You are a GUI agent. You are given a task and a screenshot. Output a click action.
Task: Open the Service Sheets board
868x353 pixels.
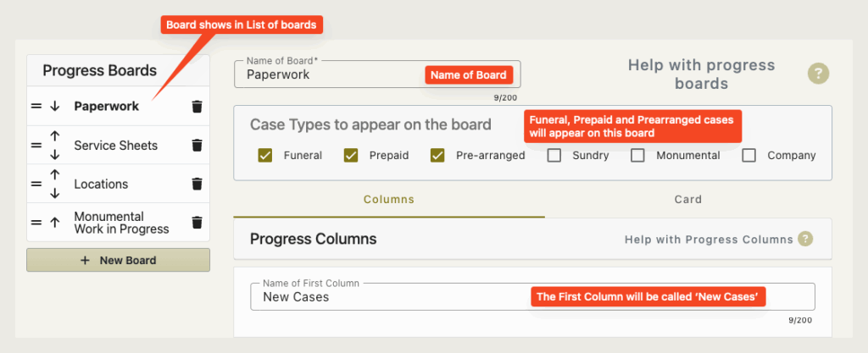[115, 146]
